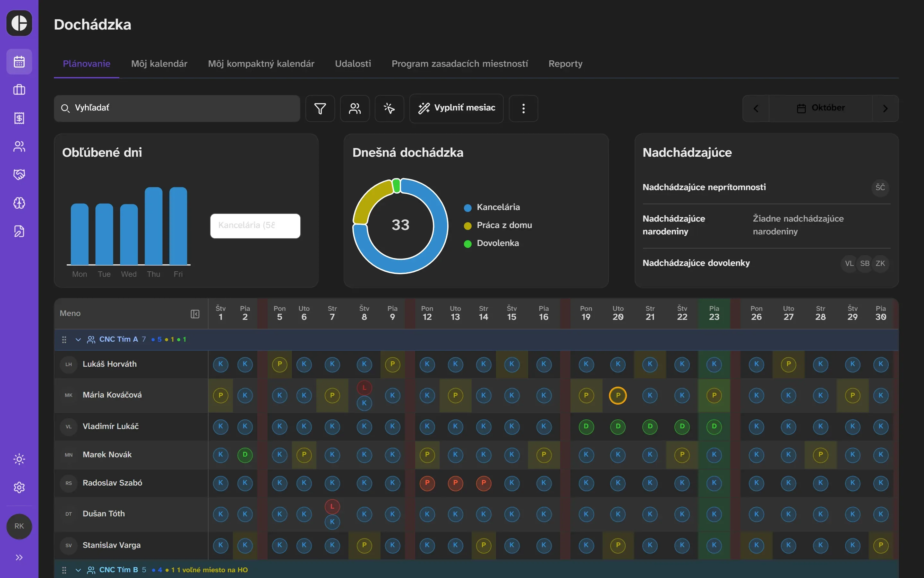The image size is (924, 578).
Task: Click the Thu bar in favorite days chart
Action: click(x=153, y=226)
